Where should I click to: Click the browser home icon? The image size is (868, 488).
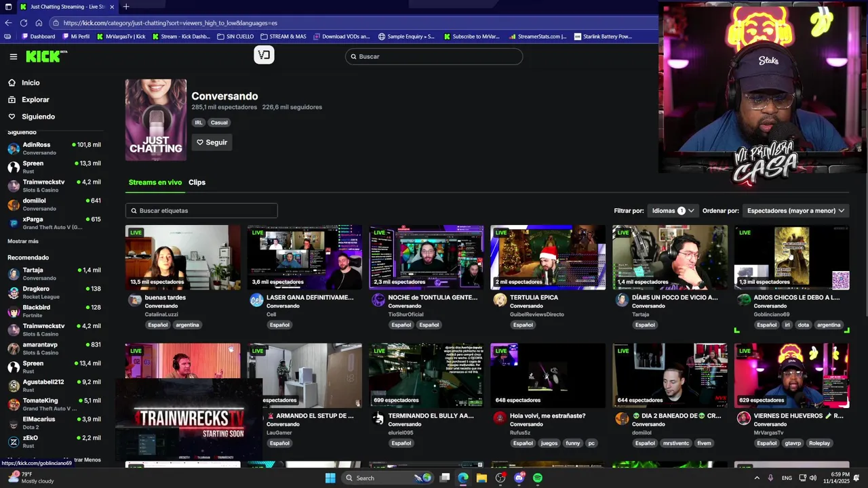(39, 22)
